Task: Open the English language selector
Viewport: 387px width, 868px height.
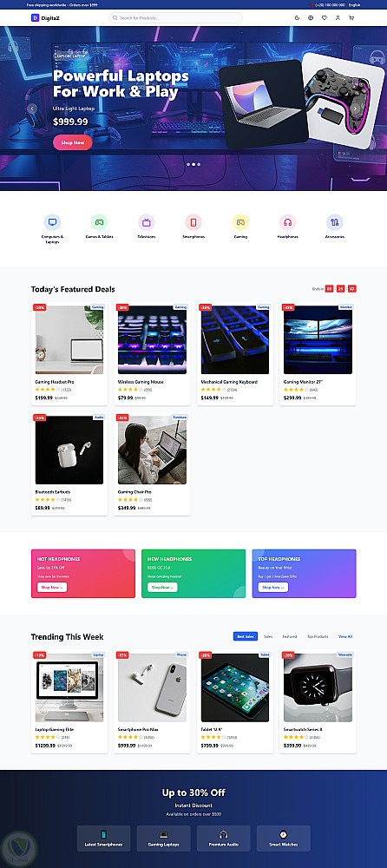Action: pyautogui.click(x=354, y=5)
